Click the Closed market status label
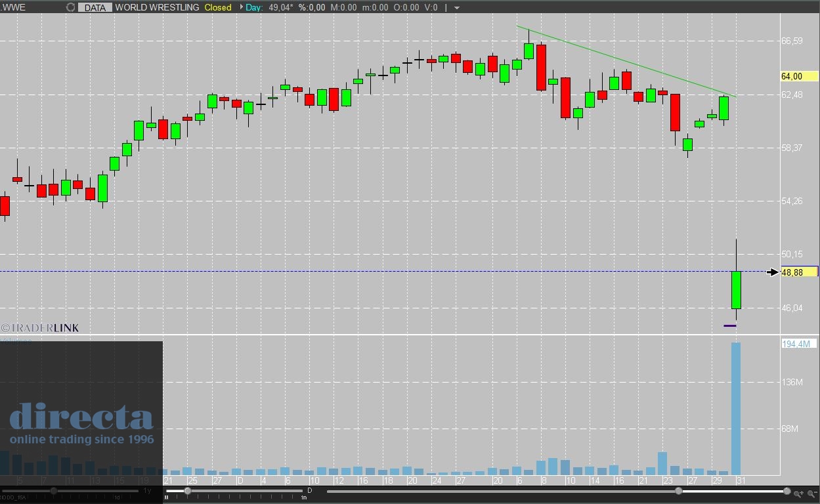Image resolution: width=820 pixels, height=504 pixels. [x=218, y=7]
